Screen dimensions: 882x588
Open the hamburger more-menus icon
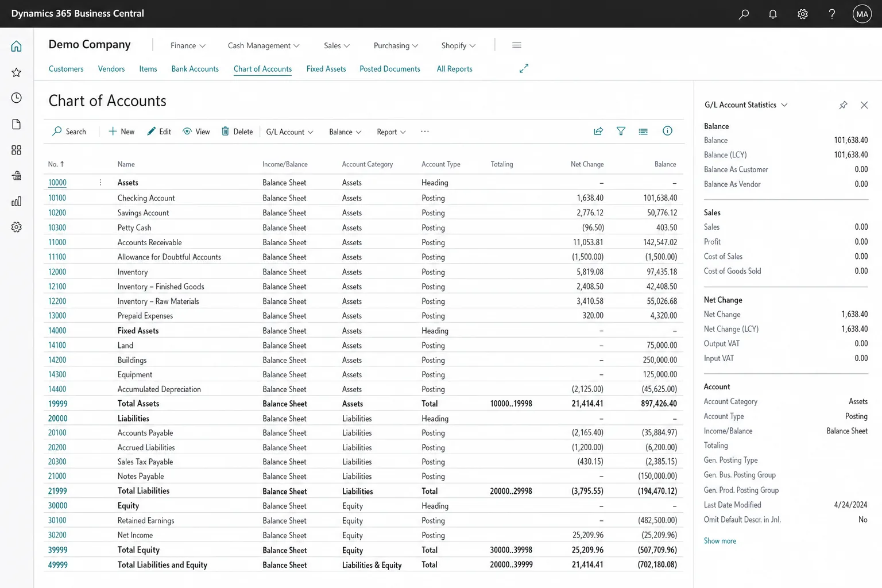click(x=517, y=45)
